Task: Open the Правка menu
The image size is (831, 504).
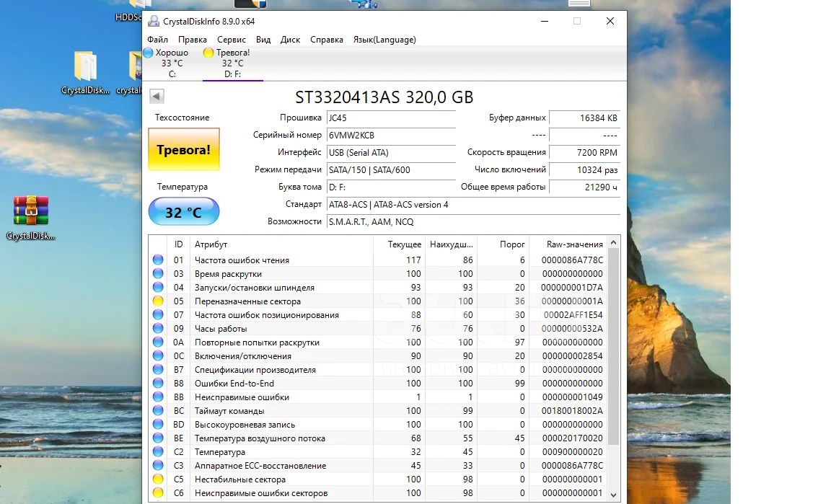Action: [x=193, y=40]
